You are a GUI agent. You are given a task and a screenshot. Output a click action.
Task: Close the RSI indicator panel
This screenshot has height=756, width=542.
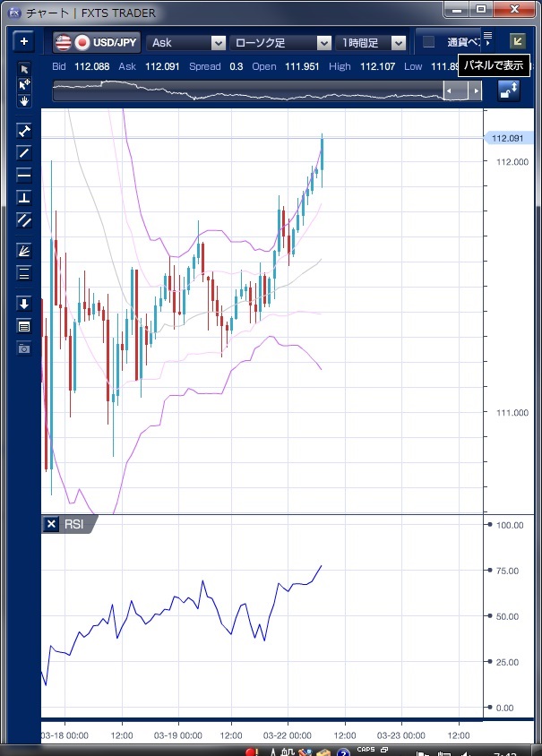point(52,524)
